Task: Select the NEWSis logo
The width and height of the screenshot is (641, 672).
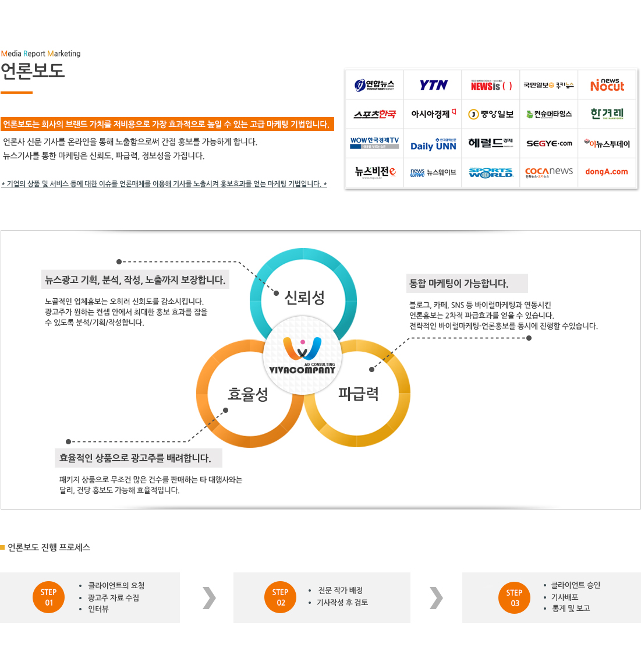Action: click(491, 85)
